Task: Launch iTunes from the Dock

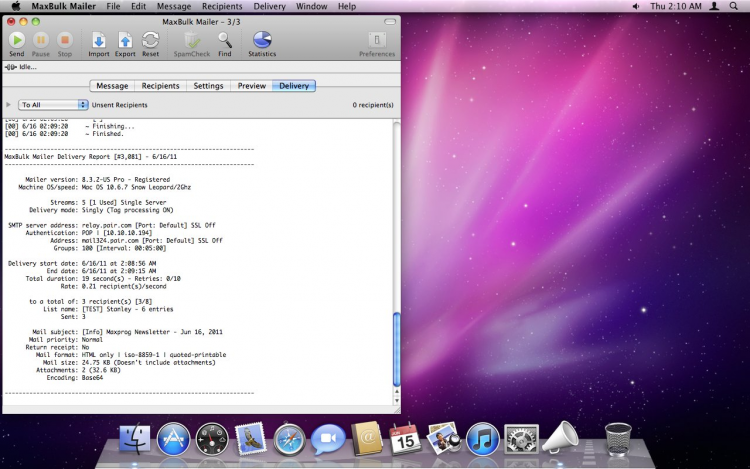Action: tap(482, 439)
